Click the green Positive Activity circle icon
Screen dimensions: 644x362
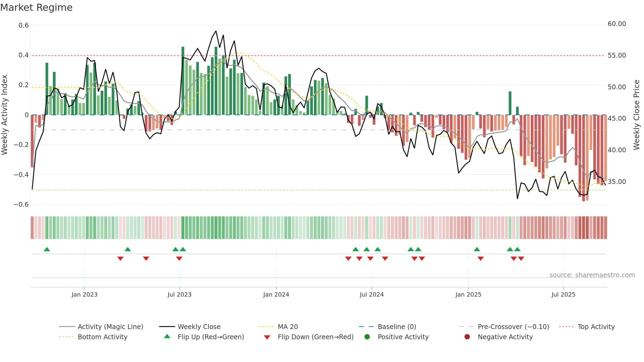[367, 337]
